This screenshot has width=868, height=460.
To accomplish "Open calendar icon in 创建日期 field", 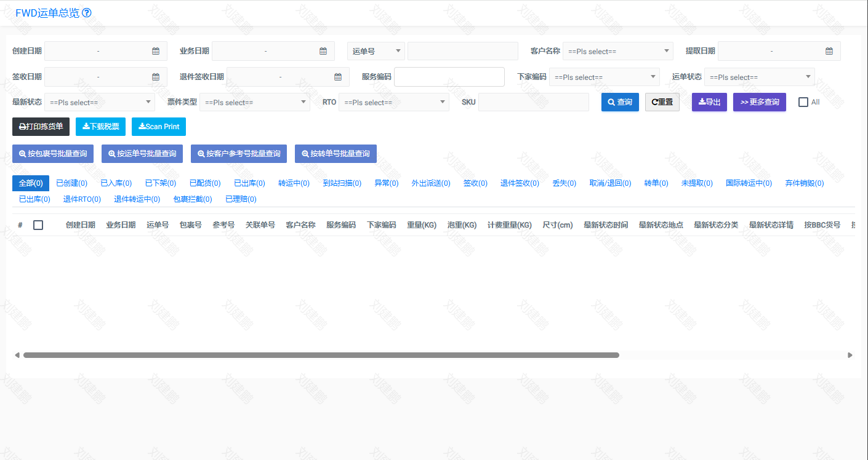I will [156, 51].
